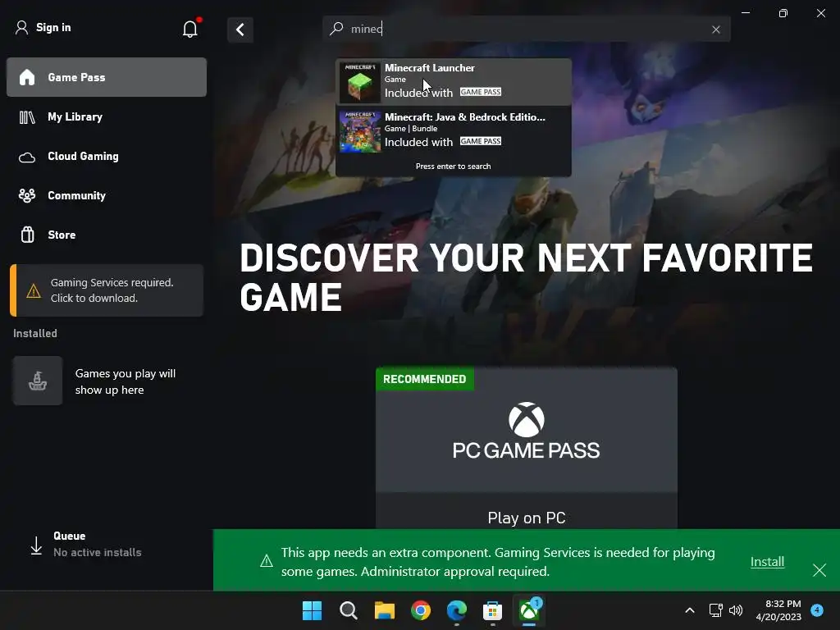Click the Gaming Services required notice

(x=107, y=290)
